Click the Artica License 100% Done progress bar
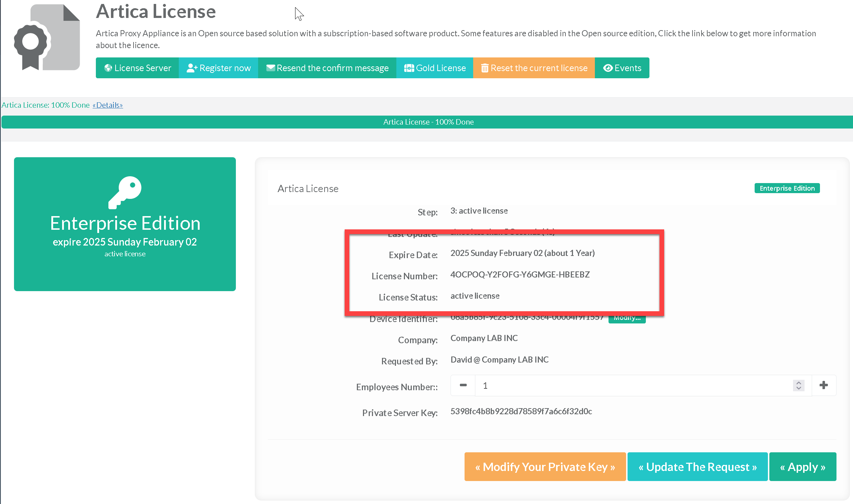Image resolution: width=853 pixels, height=504 pixels. pyautogui.click(x=428, y=122)
